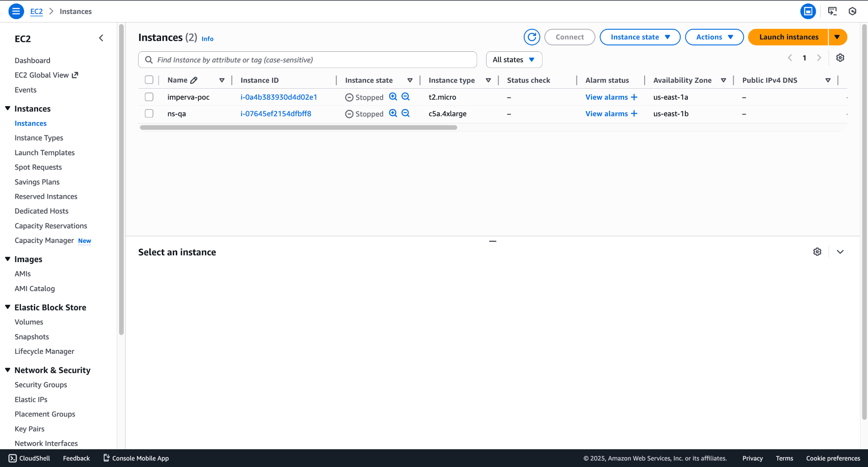Click the panel resize handle bar
This screenshot has height=467, width=868.
[x=492, y=241]
